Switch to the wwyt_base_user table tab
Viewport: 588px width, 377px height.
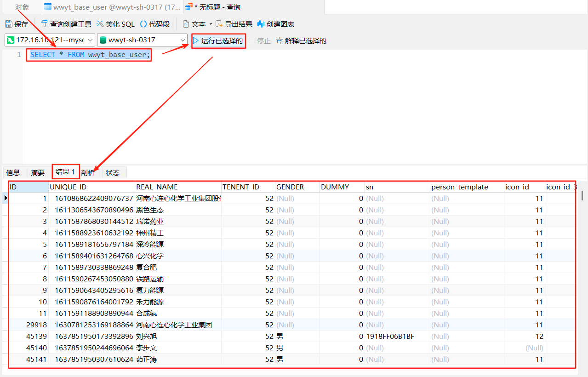[x=112, y=7]
